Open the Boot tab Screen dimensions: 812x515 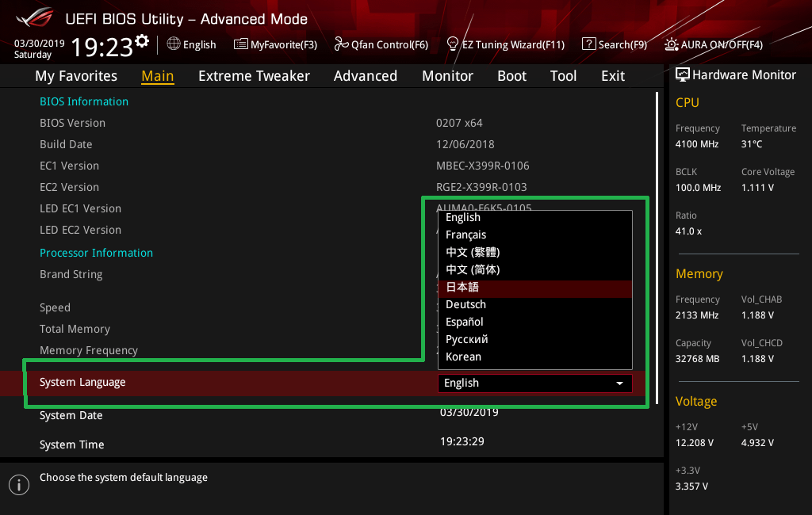coord(511,76)
